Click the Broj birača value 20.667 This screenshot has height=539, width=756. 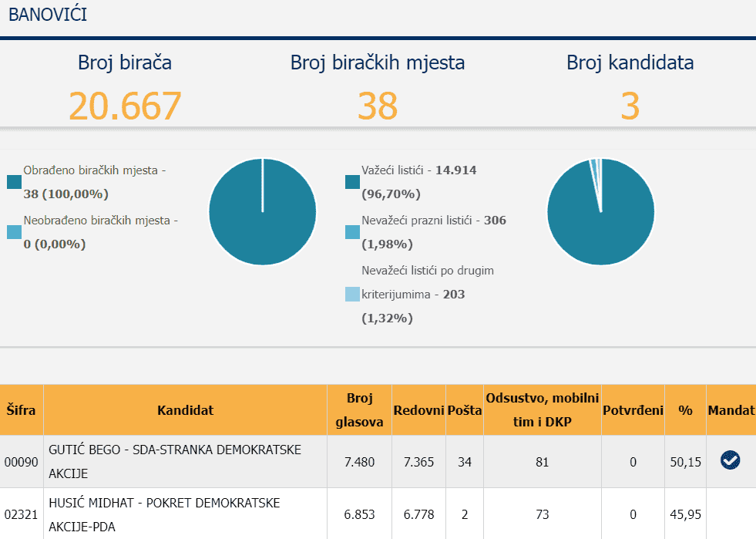(125, 106)
